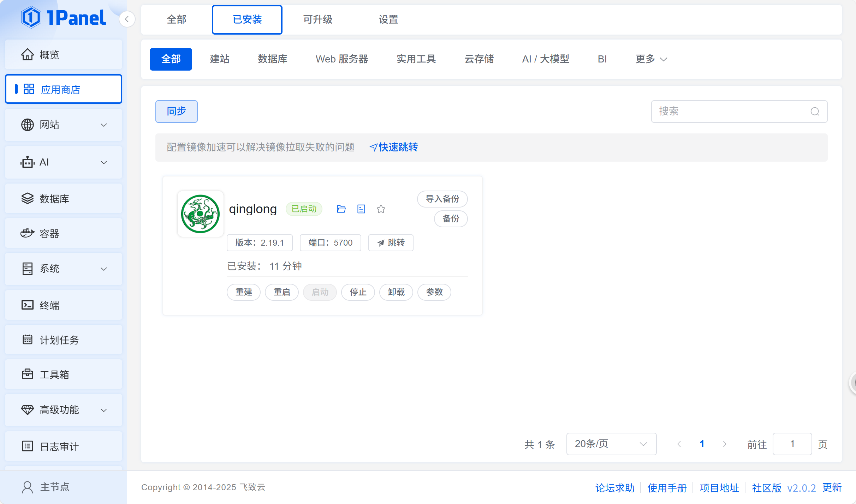Focus the 搜索 search field
856x504 pixels.
tap(739, 112)
